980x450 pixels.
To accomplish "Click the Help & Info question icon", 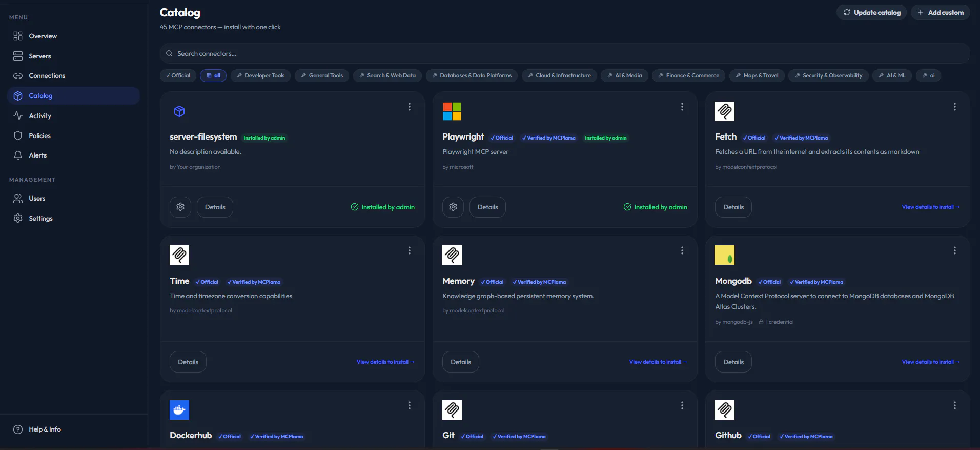I will point(18,429).
